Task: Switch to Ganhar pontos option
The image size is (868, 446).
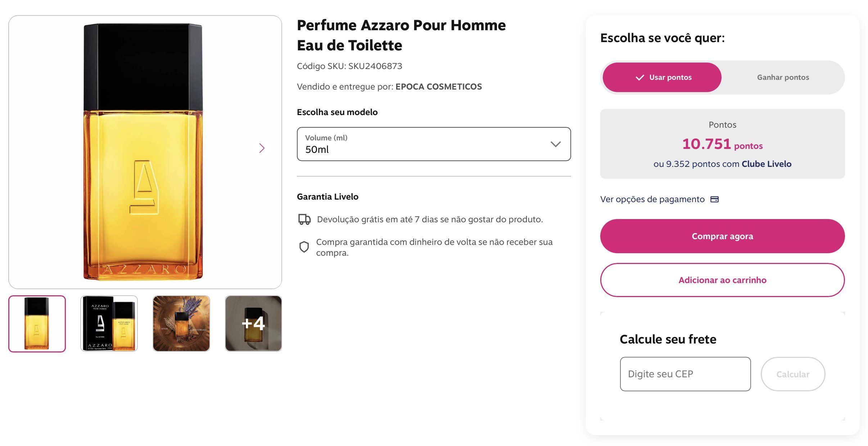Action: 783,77
